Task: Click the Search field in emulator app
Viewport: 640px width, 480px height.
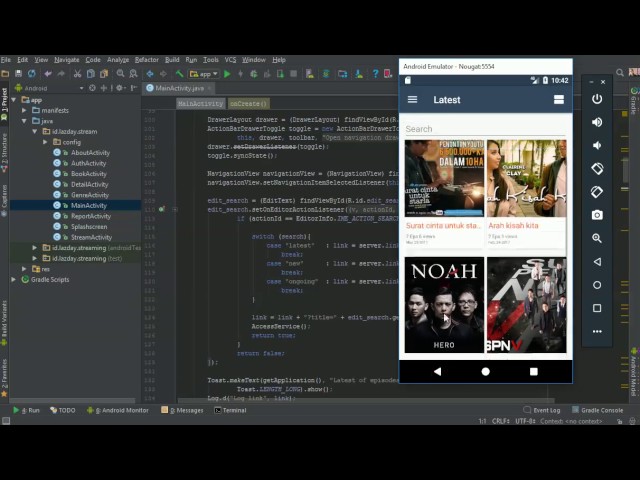Action: (485, 129)
